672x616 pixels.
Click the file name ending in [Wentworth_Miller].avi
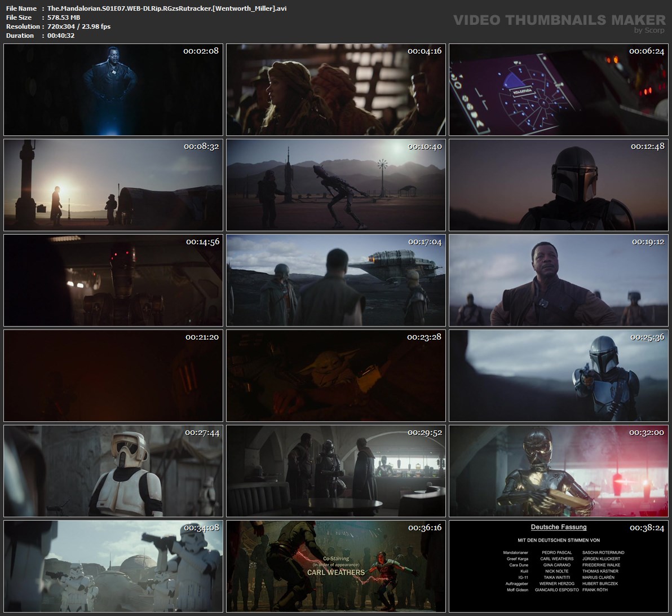click(x=167, y=8)
